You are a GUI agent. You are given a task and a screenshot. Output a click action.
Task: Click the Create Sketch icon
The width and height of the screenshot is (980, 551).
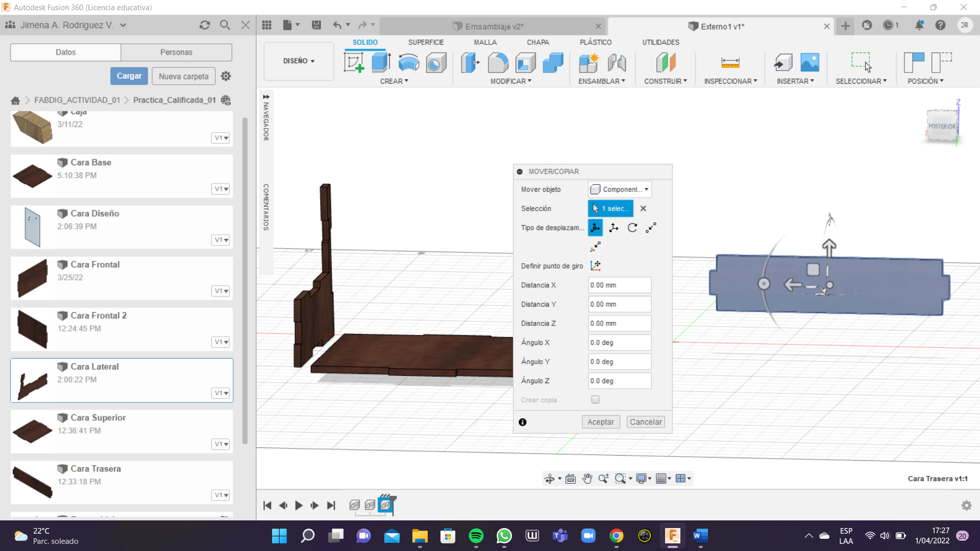click(x=354, y=63)
